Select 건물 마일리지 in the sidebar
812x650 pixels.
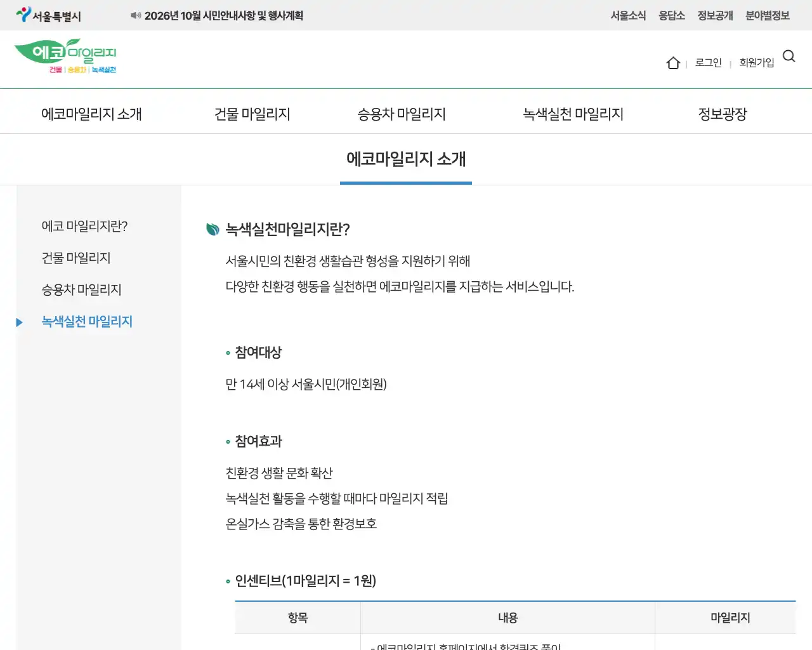point(76,258)
